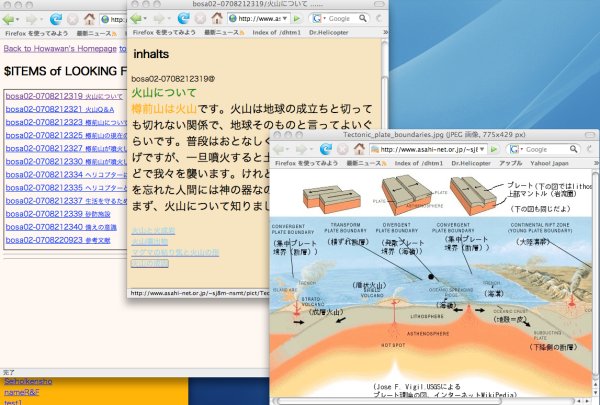Expand bookmarks overflow chevron in Tectonic window
This screenshot has width=600, height=405.
596,163
